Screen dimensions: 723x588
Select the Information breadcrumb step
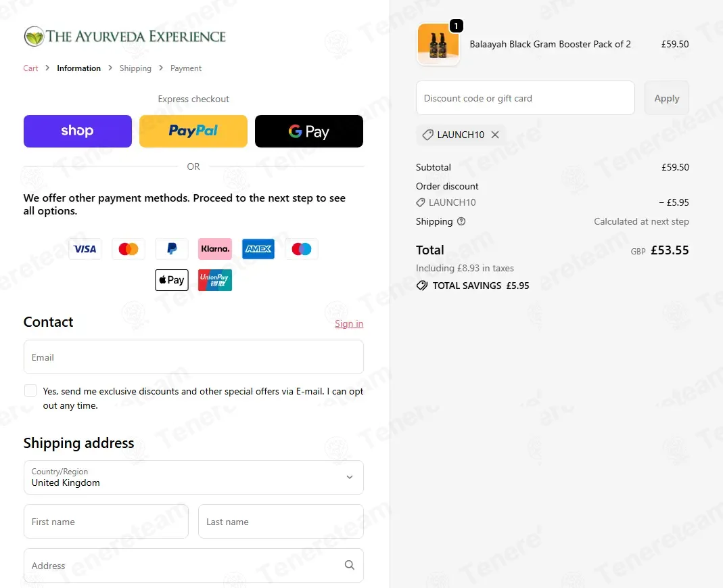[x=79, y=68]
